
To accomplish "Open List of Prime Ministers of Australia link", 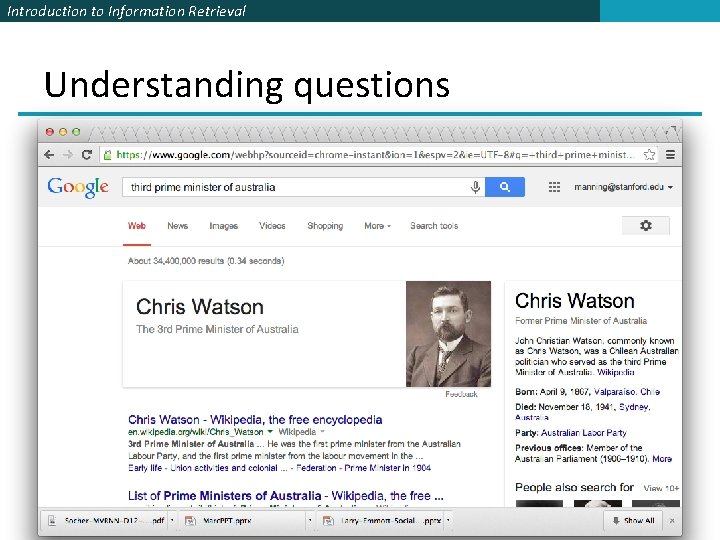I will (x=286, y=496).
